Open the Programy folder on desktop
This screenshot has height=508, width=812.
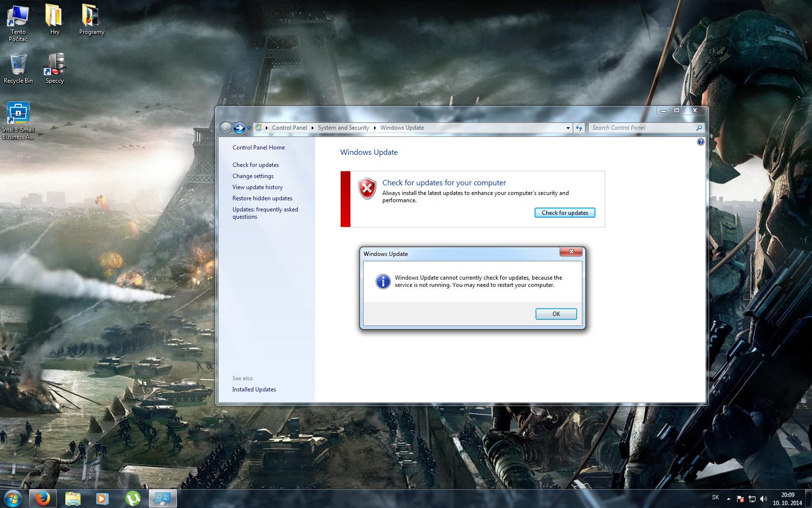point(91,20)
